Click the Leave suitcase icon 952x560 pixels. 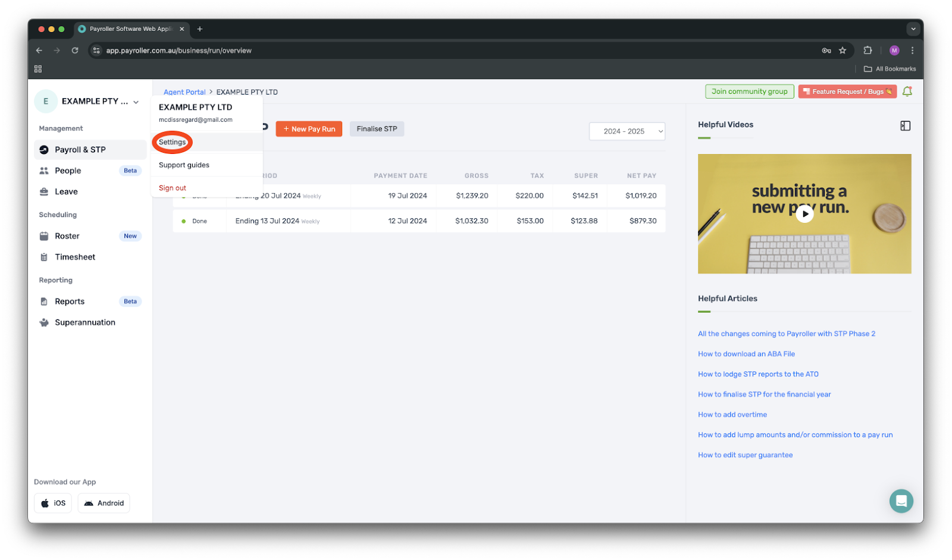(x=44, y=191)
